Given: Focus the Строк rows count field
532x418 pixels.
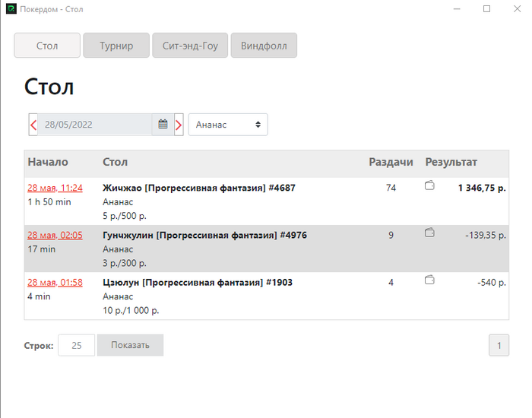Looking at the screenshot, I should point(77,345).
